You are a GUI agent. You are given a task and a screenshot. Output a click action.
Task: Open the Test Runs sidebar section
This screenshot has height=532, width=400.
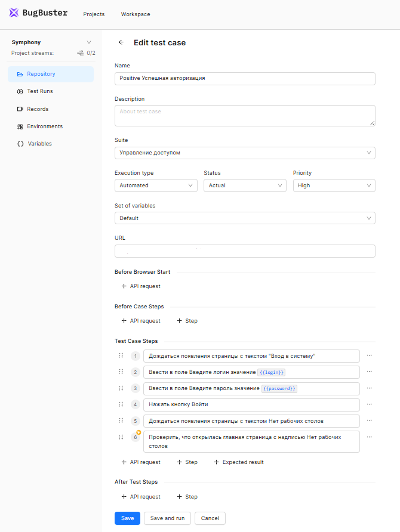coord(40,91)
